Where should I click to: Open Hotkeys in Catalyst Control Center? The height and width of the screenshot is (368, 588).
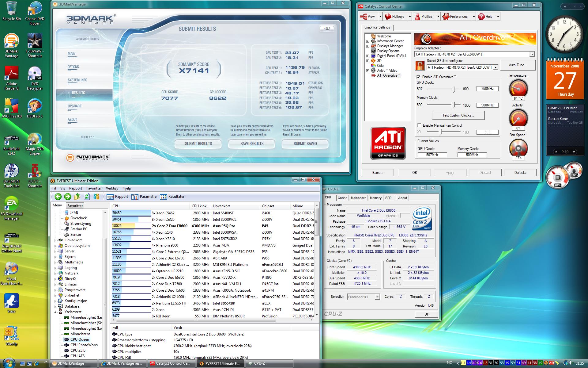(x=398, y=17)
